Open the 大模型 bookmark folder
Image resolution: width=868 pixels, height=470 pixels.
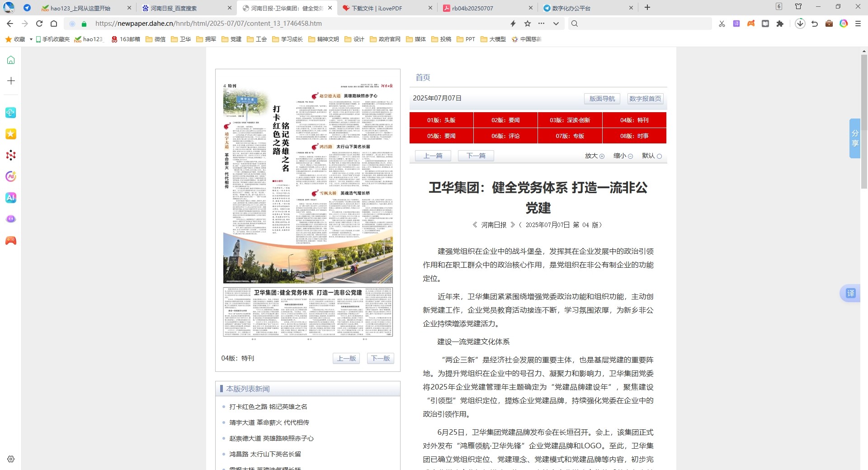pyautogui.click(x=493, y=39)
